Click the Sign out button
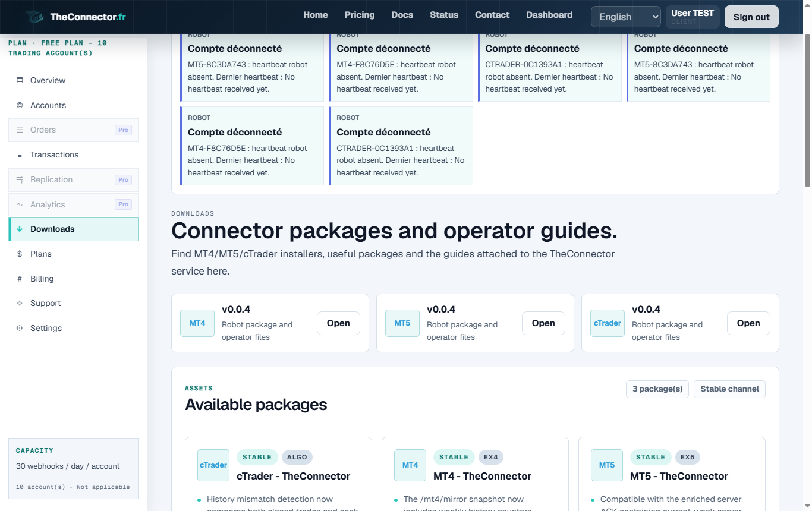812x511 pixels. pos(751,17)
